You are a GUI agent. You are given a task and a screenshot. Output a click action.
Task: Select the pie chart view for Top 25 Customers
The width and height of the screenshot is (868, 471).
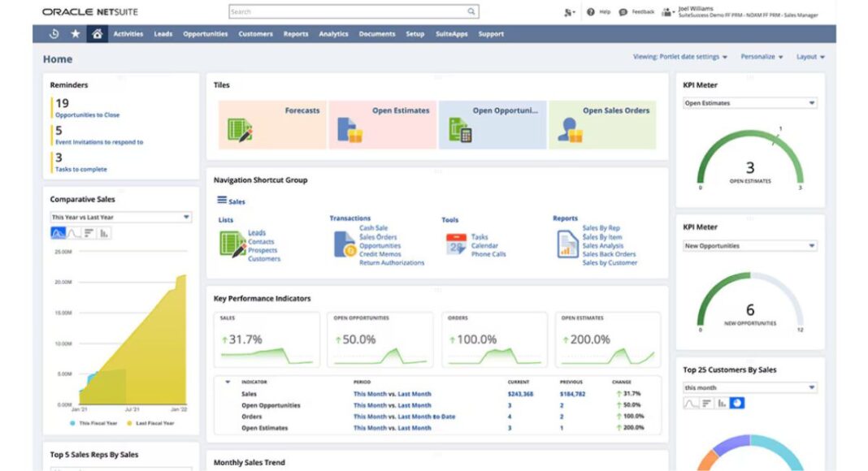pyautogui.click(x=737, y=402)
